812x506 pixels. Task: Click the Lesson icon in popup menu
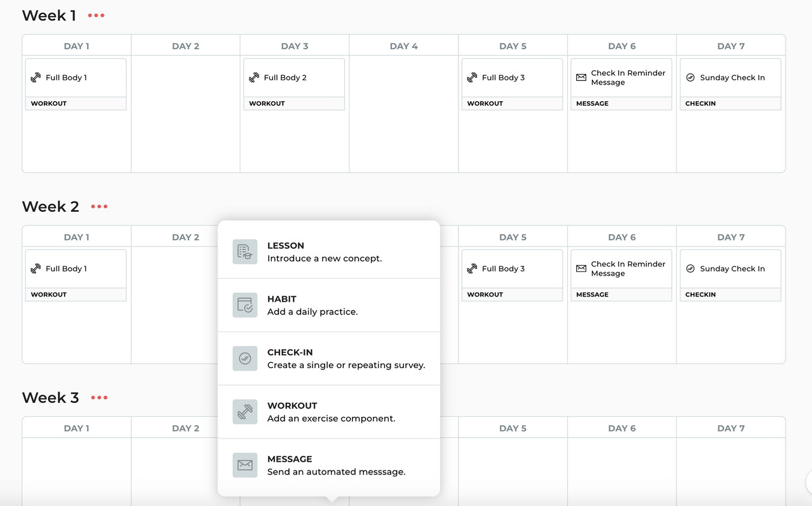click(245, 252)
